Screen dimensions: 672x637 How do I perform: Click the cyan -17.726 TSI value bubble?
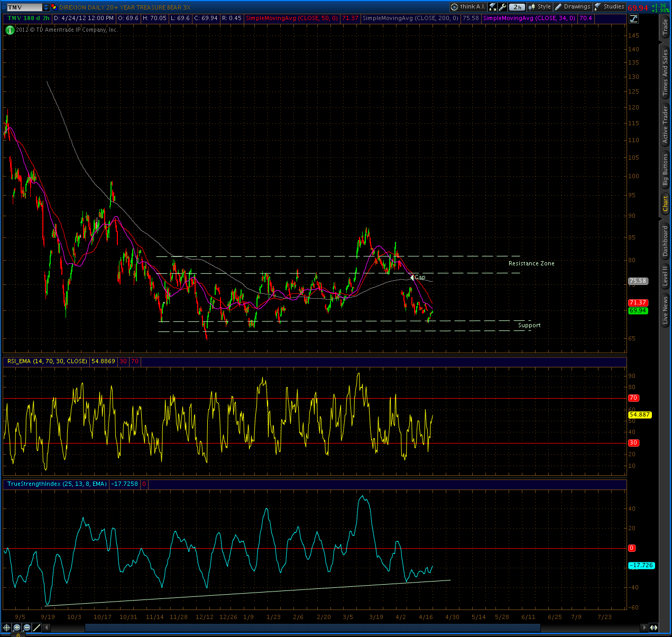(x=641, y=566)
